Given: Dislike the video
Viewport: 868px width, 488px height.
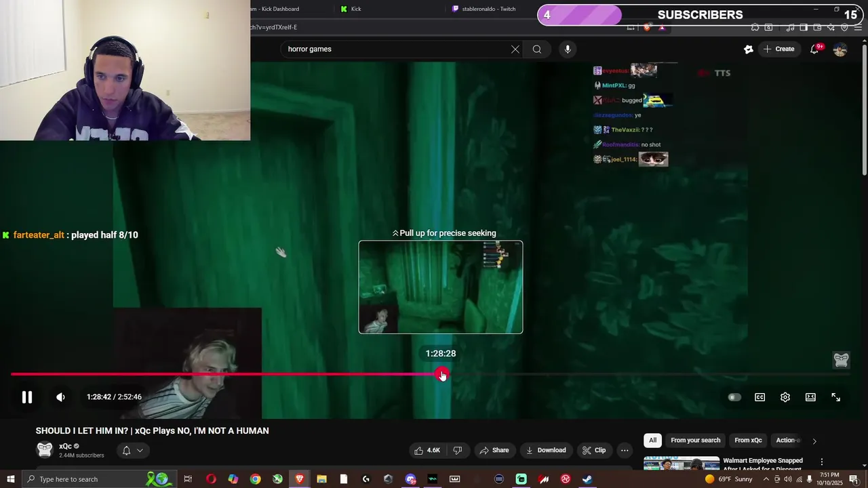Looking at the screenshot, I should 458,450.
